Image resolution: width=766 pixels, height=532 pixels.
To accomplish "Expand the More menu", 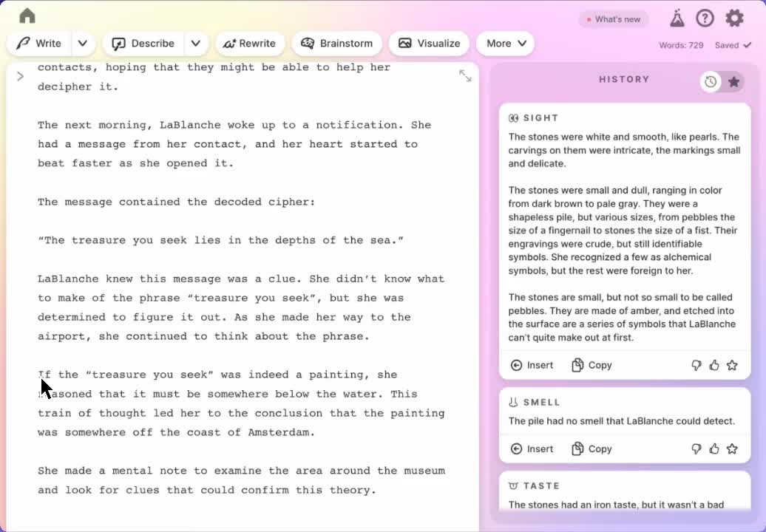I will (506, 44).
